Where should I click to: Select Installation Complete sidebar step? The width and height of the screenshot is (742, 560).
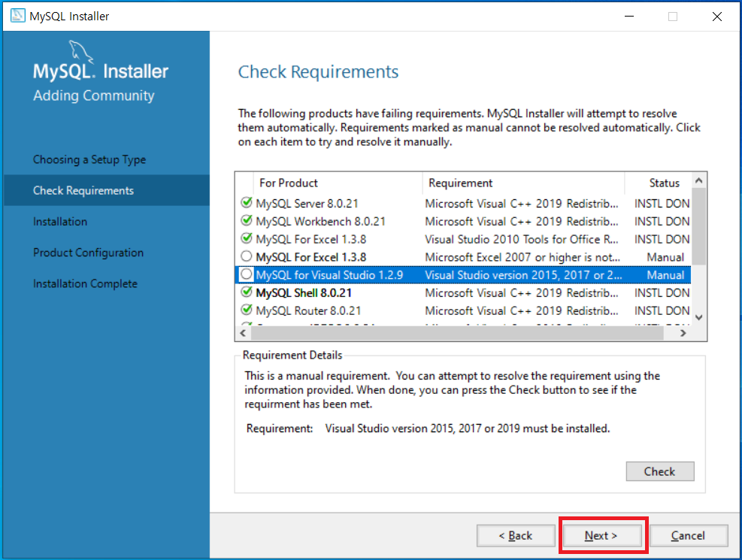pos(85,283)
